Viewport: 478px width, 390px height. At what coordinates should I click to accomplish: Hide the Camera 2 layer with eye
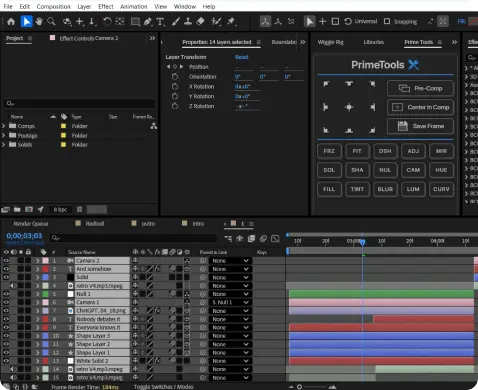[6, 260]
